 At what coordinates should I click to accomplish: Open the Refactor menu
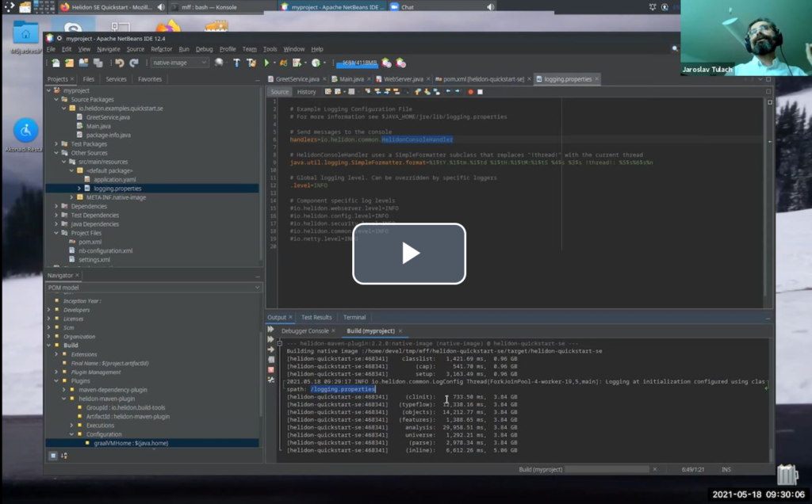pos(161,49)
